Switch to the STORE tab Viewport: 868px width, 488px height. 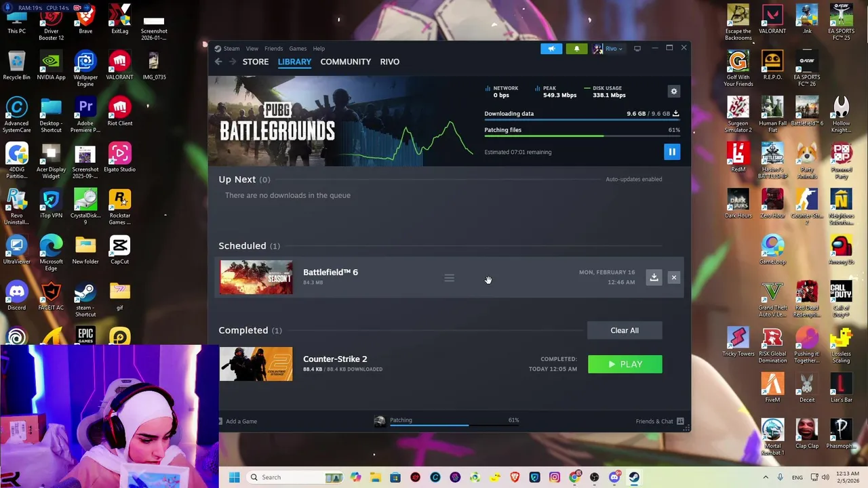click(x=256, y=62)
